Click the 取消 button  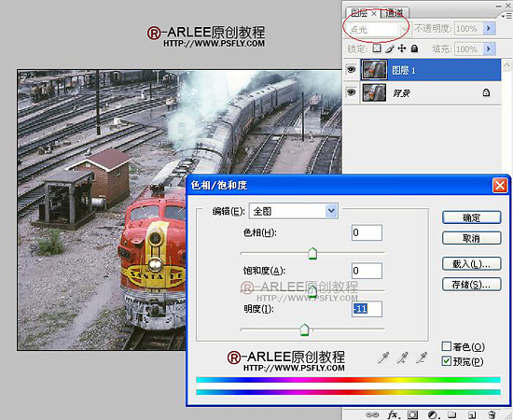(471, 238)
